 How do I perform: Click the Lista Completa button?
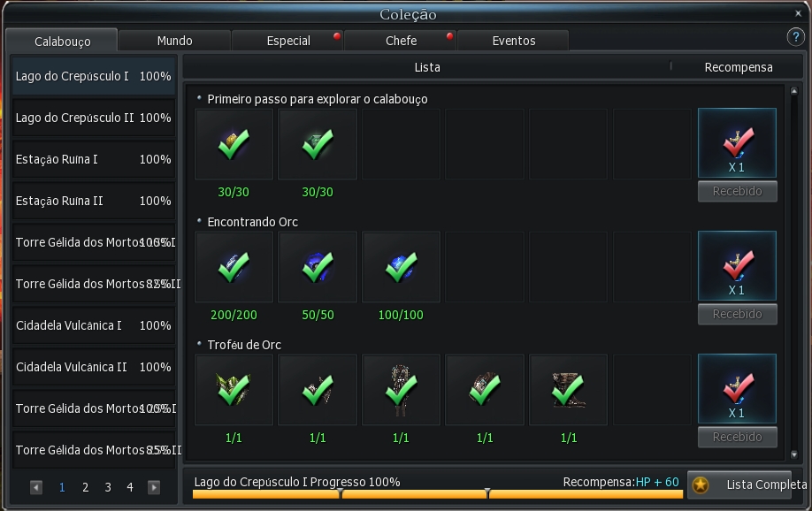pos(751,484)
